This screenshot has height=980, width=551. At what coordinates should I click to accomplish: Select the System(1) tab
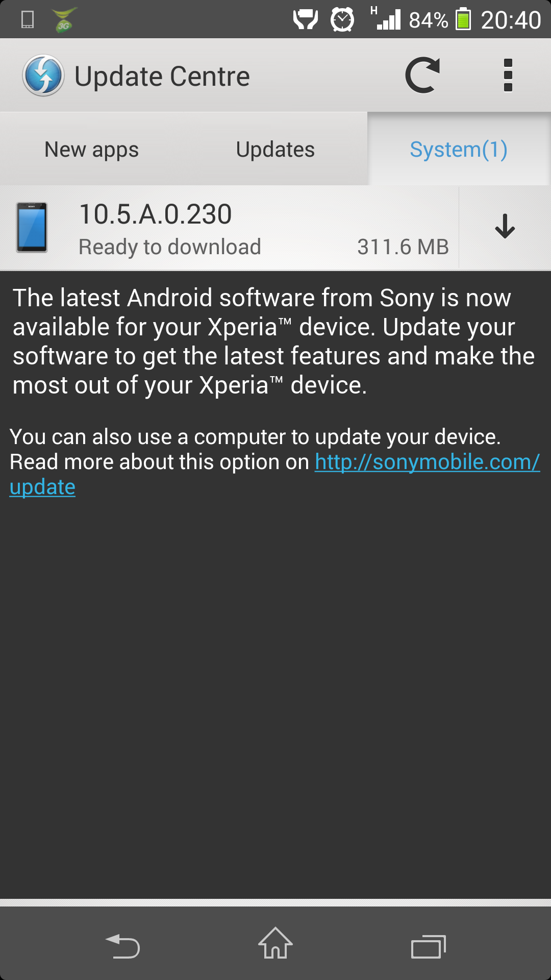(459, 149)
